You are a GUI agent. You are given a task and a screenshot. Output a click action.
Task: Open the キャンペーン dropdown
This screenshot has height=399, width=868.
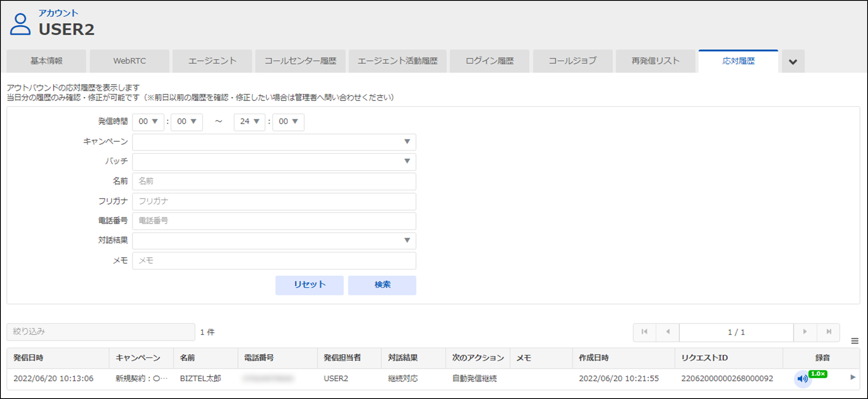click(x=274, y=142)
